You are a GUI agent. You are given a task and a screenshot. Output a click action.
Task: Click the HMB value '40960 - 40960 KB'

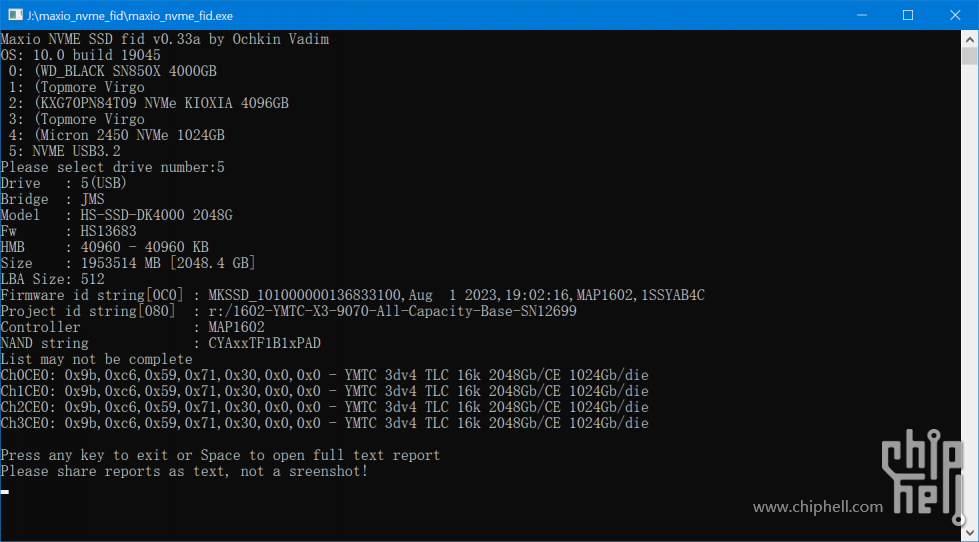(x=145, y=247)
